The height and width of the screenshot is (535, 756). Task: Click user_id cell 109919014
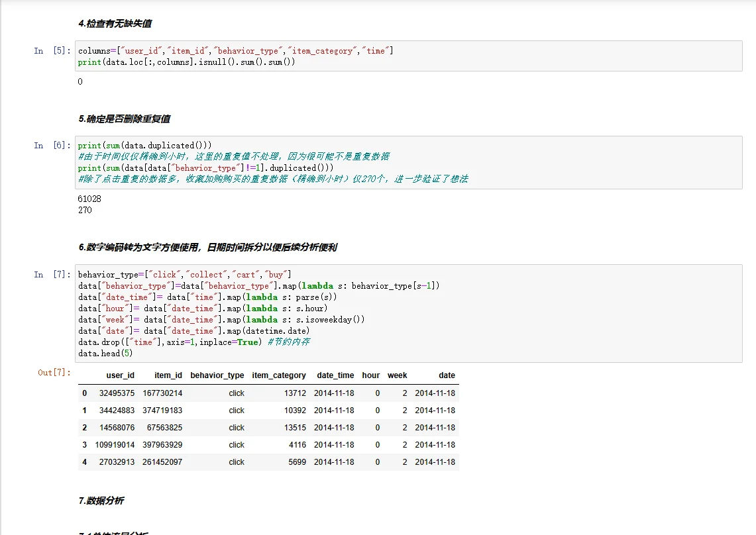click(x=115, y=445)
